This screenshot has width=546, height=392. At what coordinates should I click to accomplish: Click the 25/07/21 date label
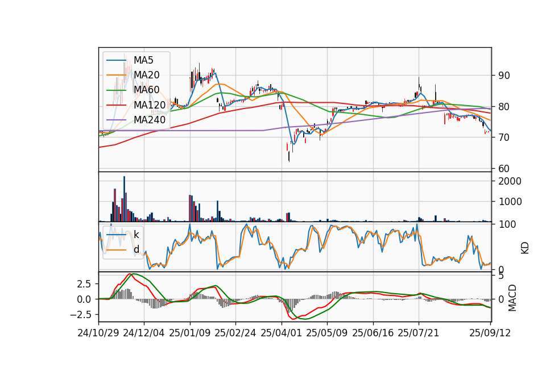[419, 333]
